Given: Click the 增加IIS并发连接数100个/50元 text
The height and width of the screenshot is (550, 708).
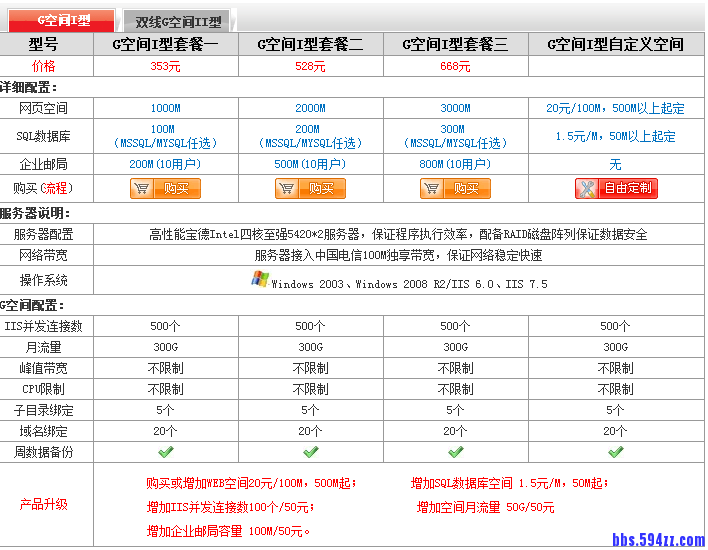Looking at the screenshot, I should click(x=228, y=508).
